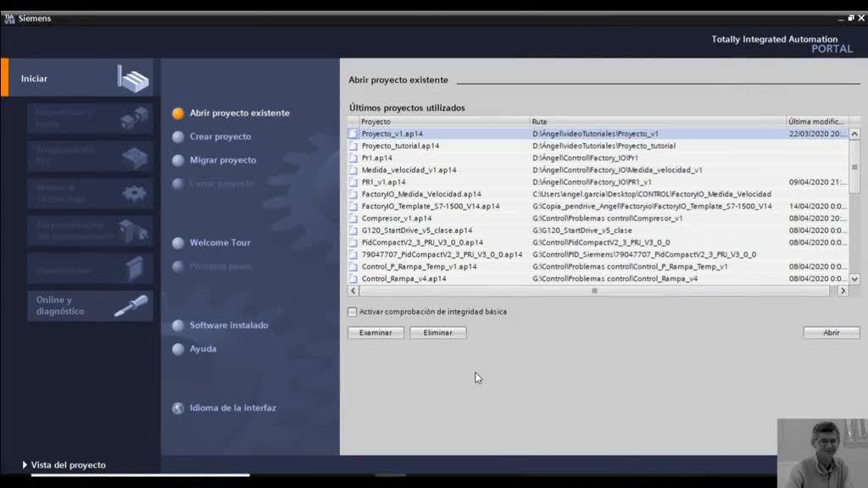
Task: Click the Online y diagnóstico screwdriver icon
Action: coord(131,306)
